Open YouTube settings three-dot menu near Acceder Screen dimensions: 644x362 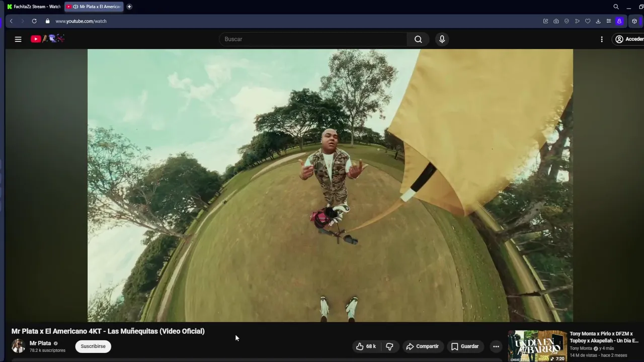602,39
